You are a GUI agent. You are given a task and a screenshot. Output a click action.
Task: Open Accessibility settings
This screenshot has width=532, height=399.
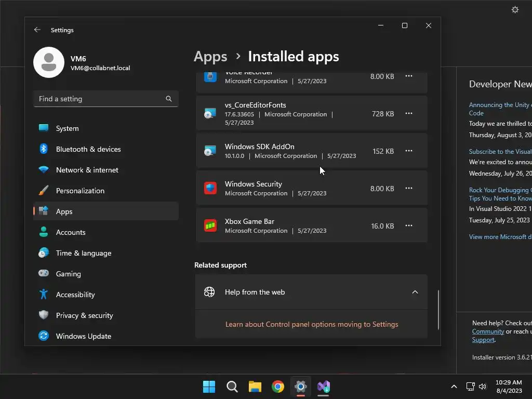point(106,295)
